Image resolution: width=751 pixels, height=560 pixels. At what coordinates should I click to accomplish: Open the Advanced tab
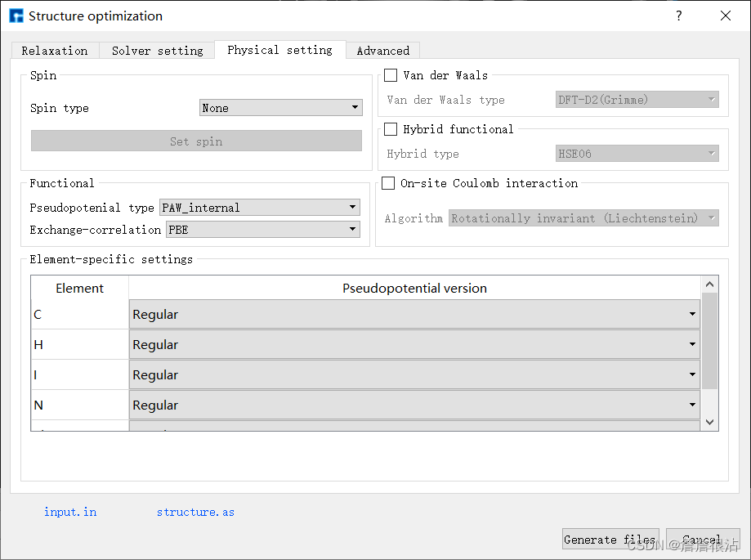382,51
